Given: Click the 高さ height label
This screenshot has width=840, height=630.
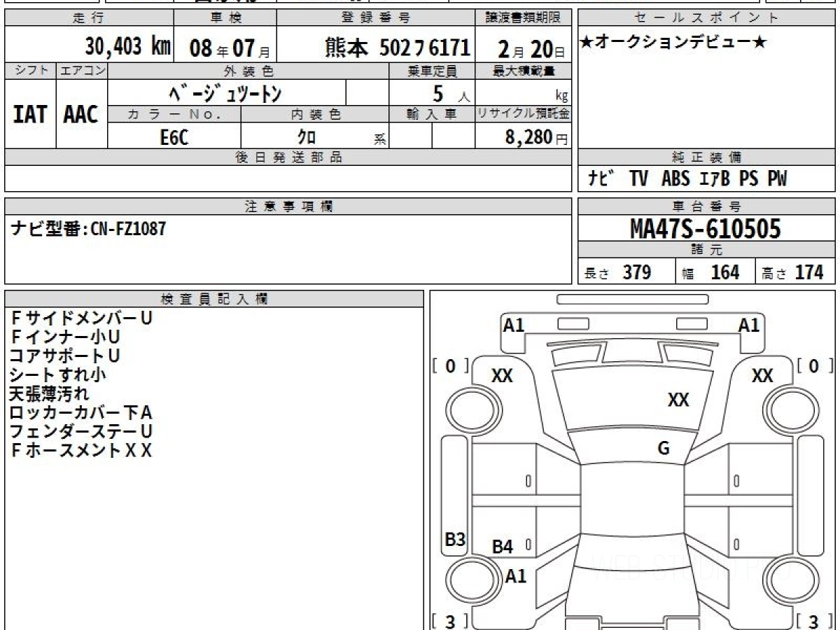Looking at the screenshot, I should [775, 274].
